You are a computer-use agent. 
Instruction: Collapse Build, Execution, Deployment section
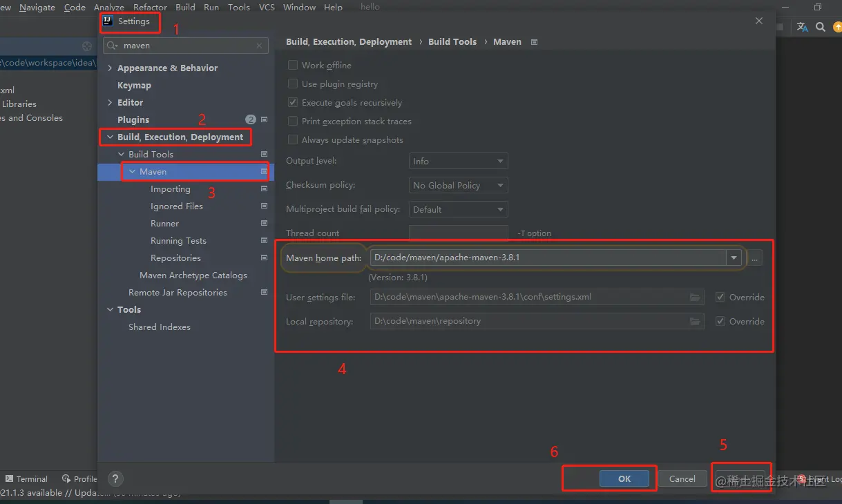point(111,137)
